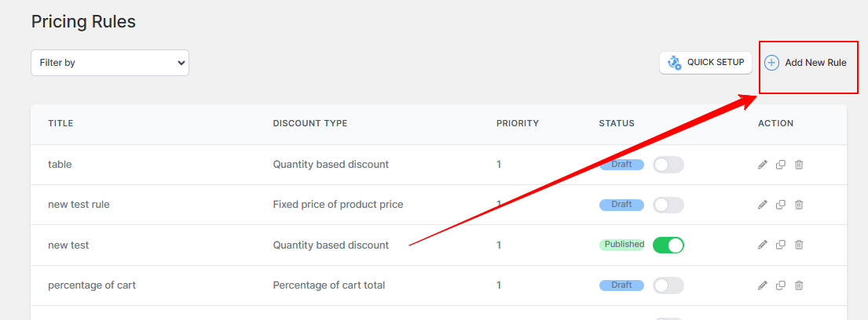Viewport: 868px width, 320px height.
Task: Open the 'Filter by' dropdown
Action: coord(110,63)
